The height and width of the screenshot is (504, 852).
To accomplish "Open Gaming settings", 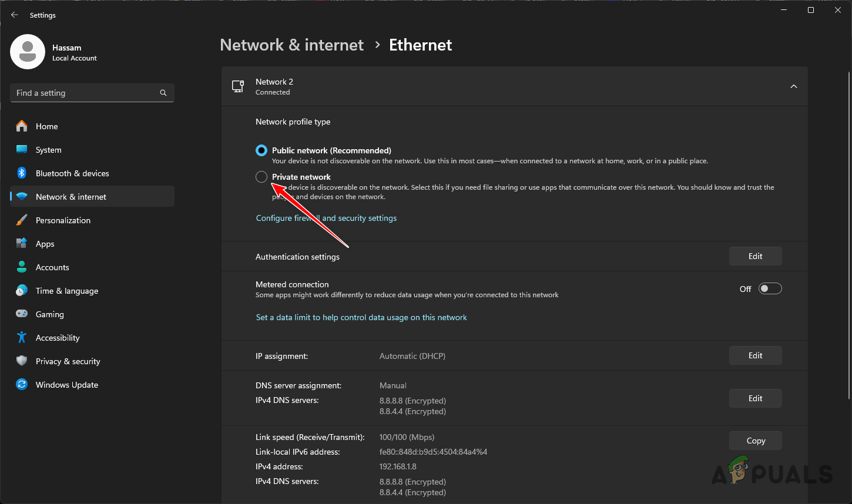I will [x=50, y=314].
